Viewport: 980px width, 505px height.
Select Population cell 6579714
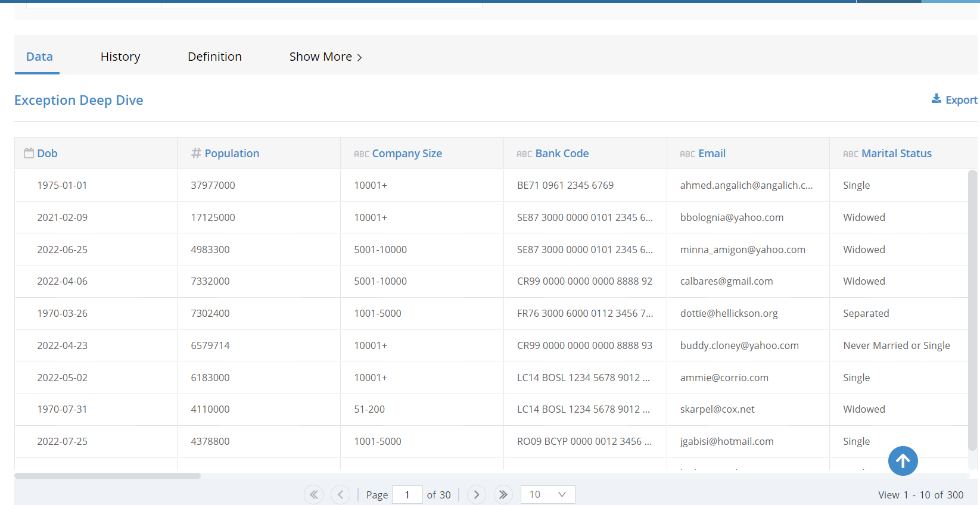[210, 345]
